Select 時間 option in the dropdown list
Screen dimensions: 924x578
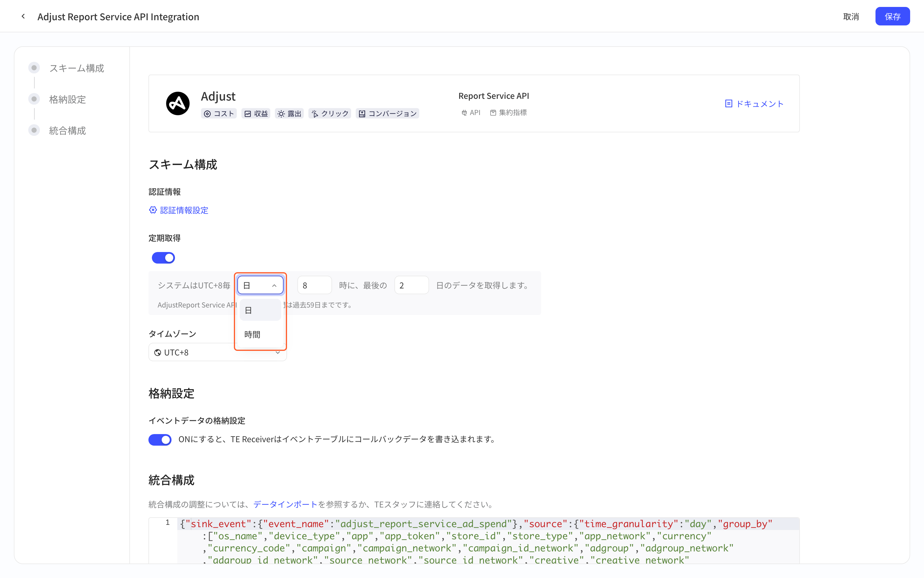(x=260, y=334)
